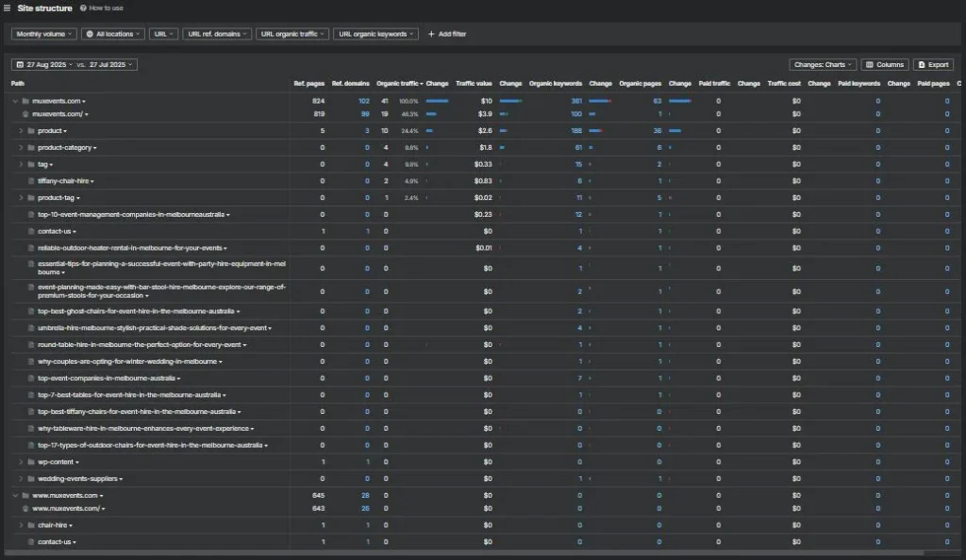Click the plus icon for Add filter

pos(431,34)
